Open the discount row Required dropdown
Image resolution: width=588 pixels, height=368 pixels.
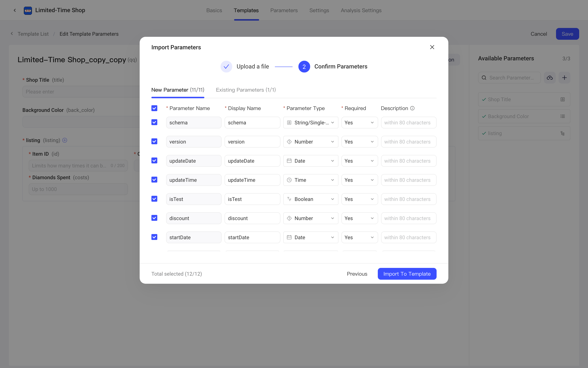click(359, 218)
